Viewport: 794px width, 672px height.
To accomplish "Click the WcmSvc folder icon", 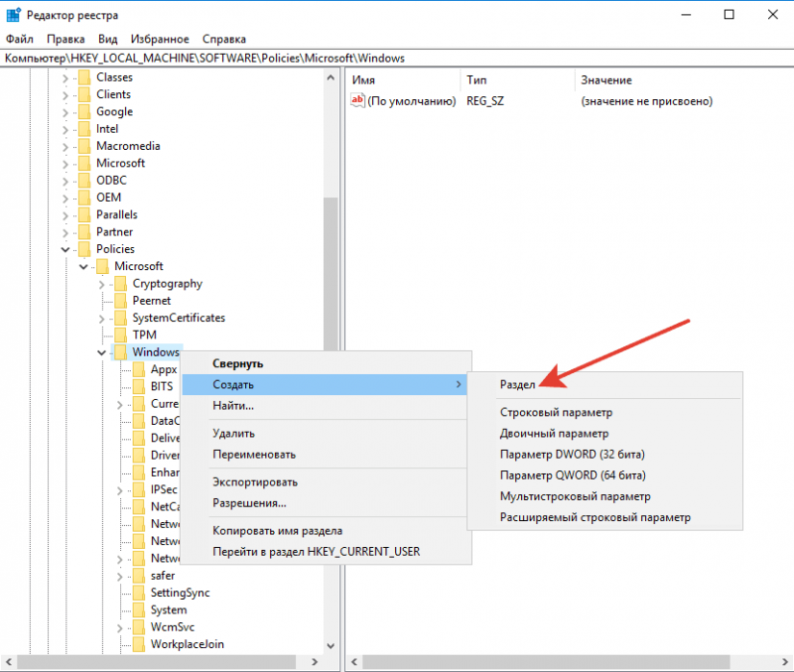I will (x=139, y=628).
